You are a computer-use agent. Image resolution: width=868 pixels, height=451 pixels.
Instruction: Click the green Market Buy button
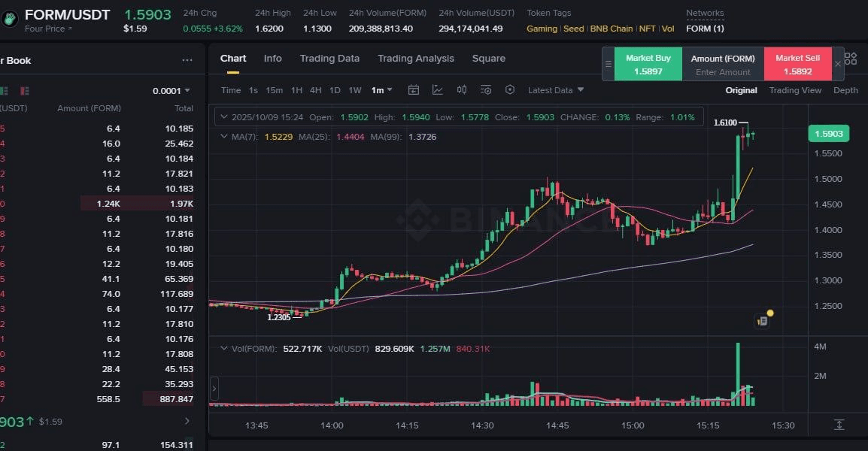648,64
